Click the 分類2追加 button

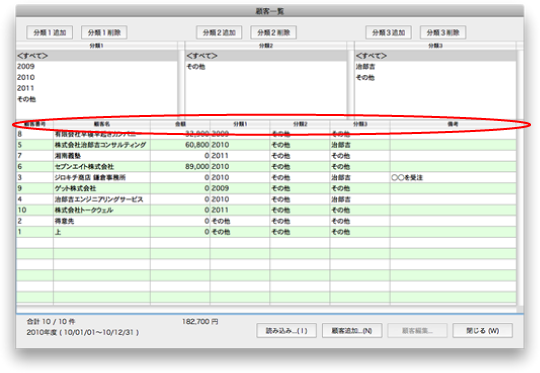219,32
